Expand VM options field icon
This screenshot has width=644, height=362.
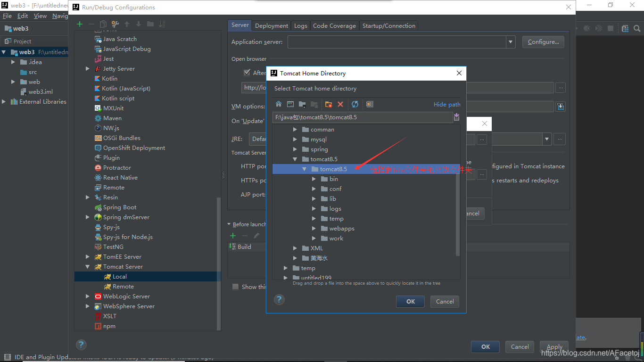click(x=561, y=107)
